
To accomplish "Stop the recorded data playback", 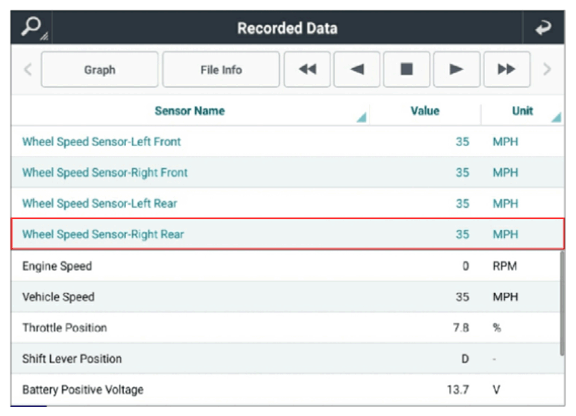I will [x=407, y=69].
